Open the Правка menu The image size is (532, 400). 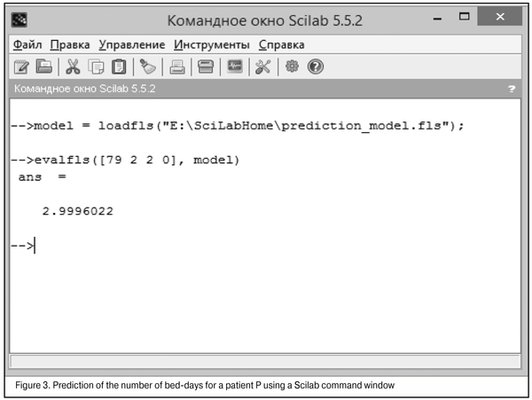point(71,44)
